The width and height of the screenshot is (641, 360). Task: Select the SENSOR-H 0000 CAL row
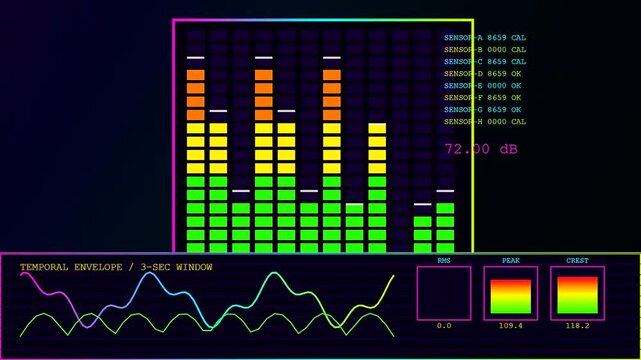tap(485, 122)
